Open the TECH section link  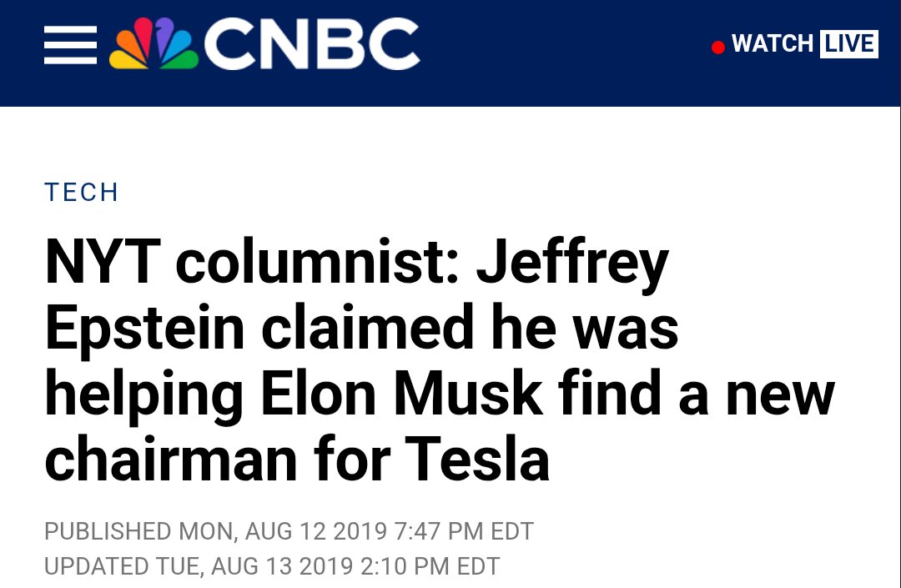81,193
